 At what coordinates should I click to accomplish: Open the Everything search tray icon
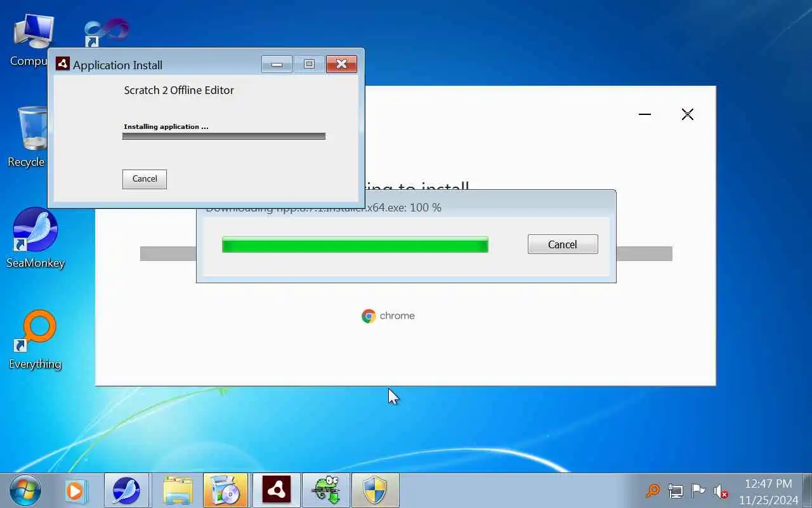pyautogui.click(x=652, y=490)
